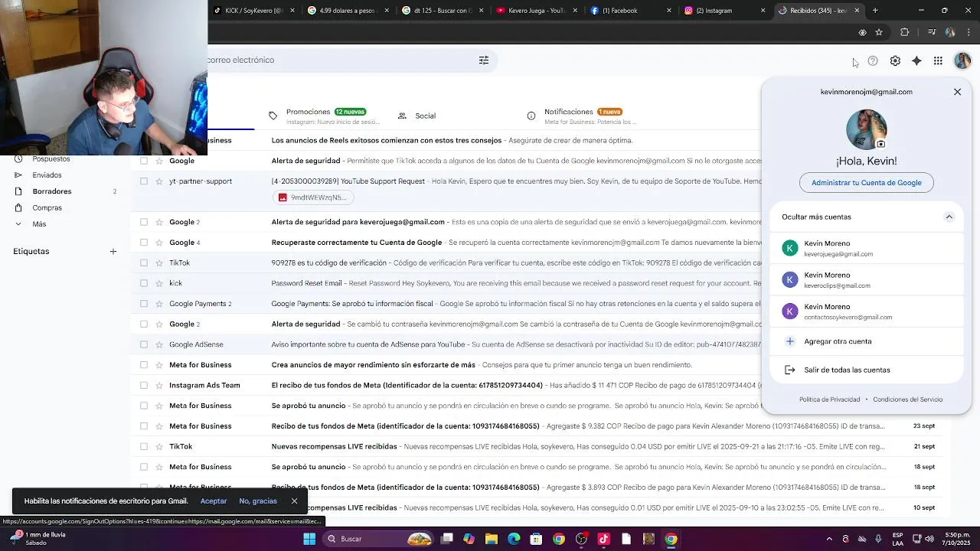Select checkbox for Instagram Ads Team email

(143, 385)
